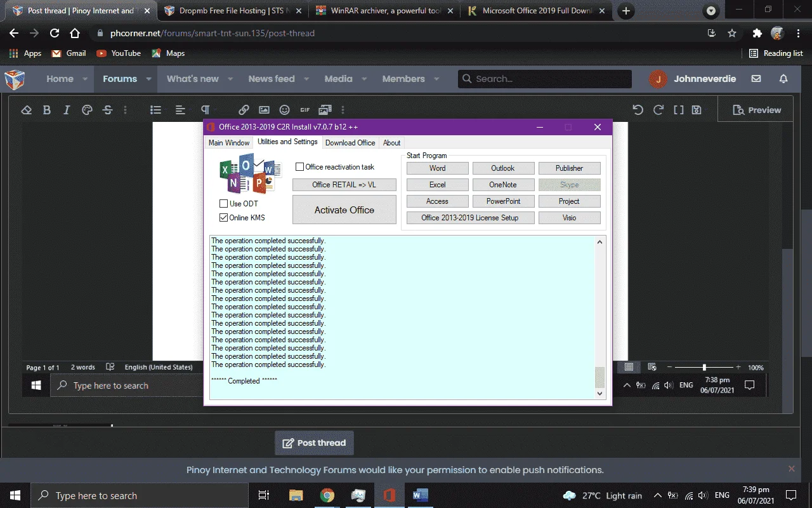This screenshot has width=812, height=508.
Task: Toggle Italic in the post editor toolbar
Action: point(67,110)
